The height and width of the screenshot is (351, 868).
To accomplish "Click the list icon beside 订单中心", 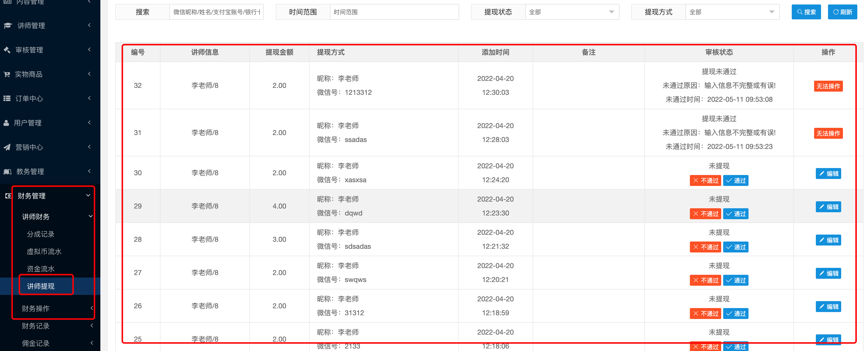I will point(7,99).
